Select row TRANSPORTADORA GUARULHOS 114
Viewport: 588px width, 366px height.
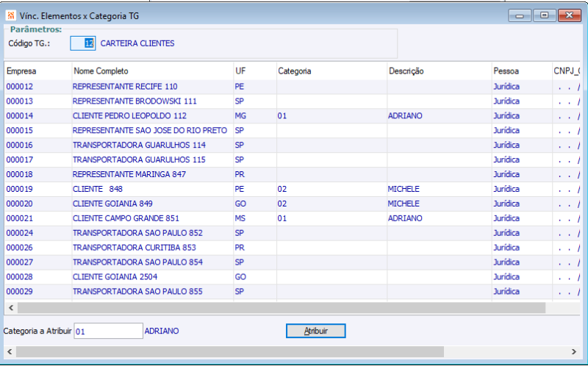coord(293,145)
